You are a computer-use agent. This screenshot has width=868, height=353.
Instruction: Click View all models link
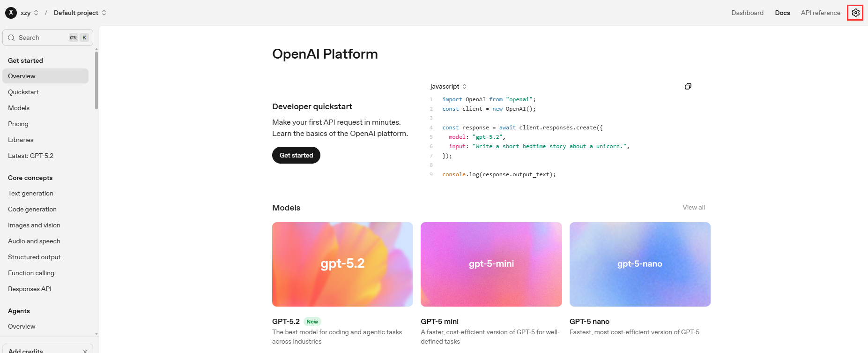[693, 207]
